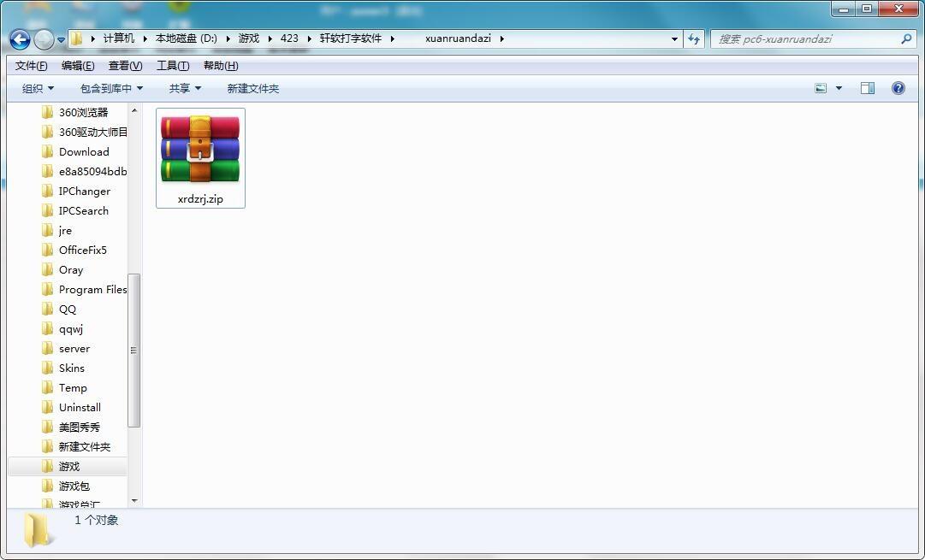The width and height of the screenshot is (925, 560).
Task: Select the jre folder
Action: tap(66, 231)
